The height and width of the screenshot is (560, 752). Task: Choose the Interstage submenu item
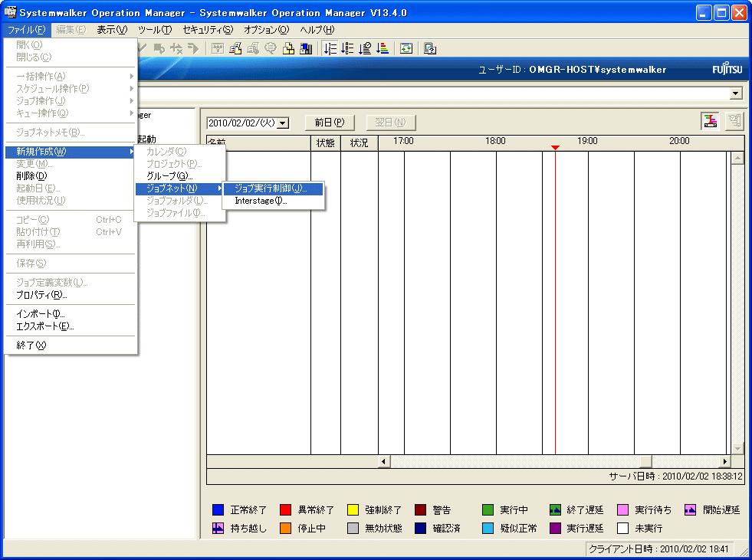[261, 201]
